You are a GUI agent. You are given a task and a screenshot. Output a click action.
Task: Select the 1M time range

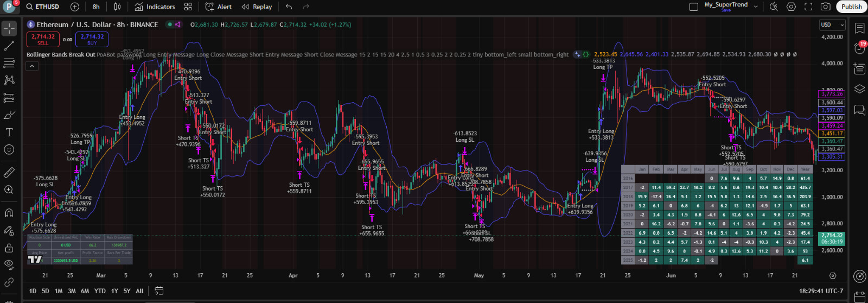click(x=59, y=291)
